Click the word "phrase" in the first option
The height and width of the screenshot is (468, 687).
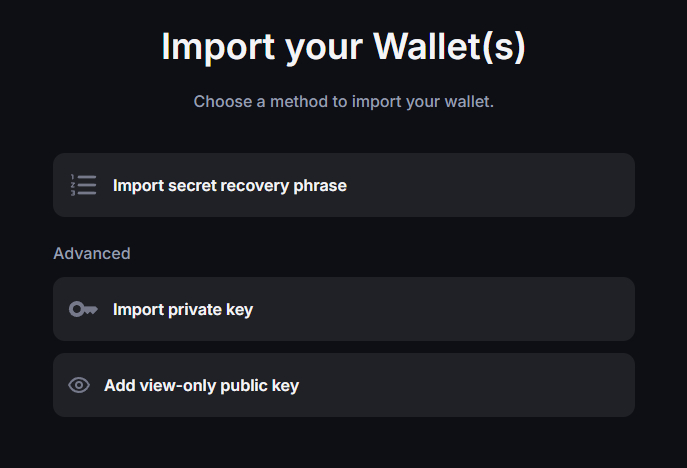[x=320, y=185]
